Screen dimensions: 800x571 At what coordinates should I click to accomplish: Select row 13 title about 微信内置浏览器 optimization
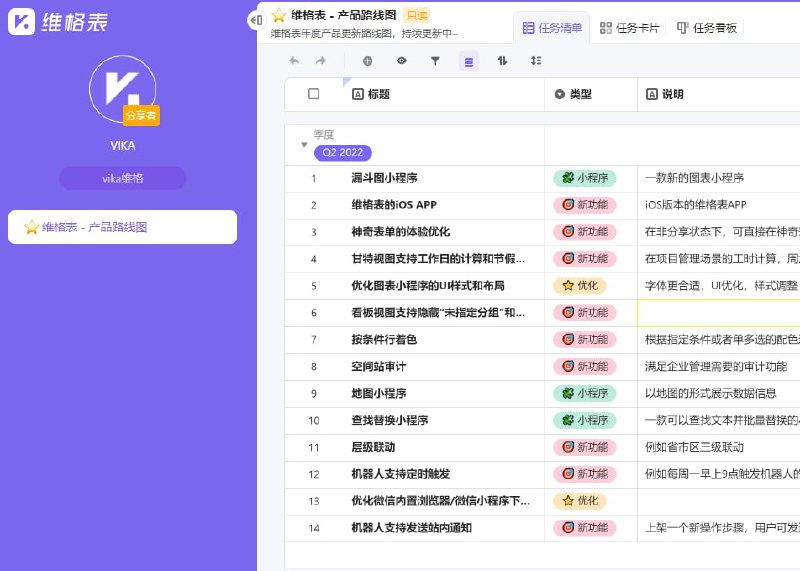(x=440, y=501)
